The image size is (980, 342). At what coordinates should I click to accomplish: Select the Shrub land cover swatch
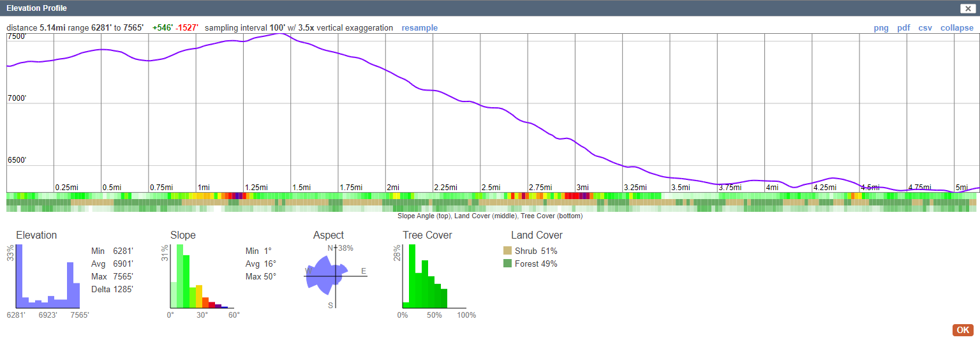click(508, 251)
